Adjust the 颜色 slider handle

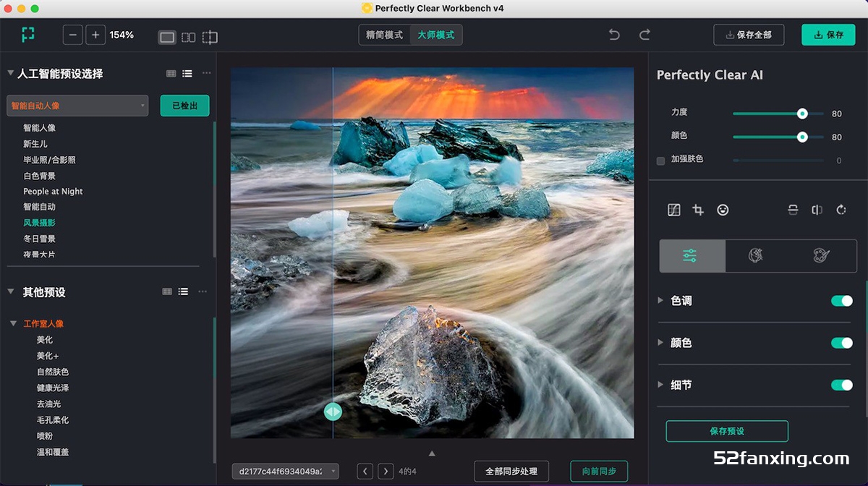point(801,137)
